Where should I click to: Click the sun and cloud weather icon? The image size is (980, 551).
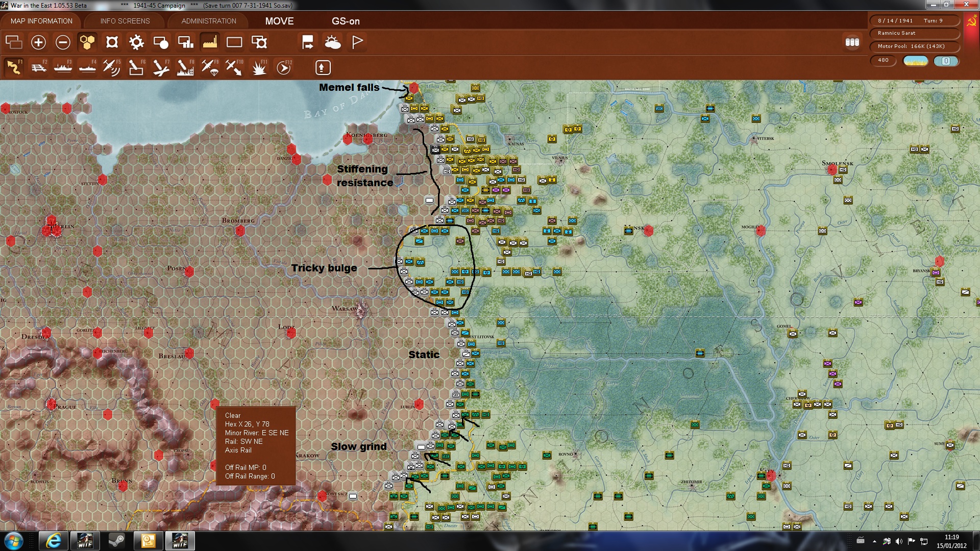332,42
